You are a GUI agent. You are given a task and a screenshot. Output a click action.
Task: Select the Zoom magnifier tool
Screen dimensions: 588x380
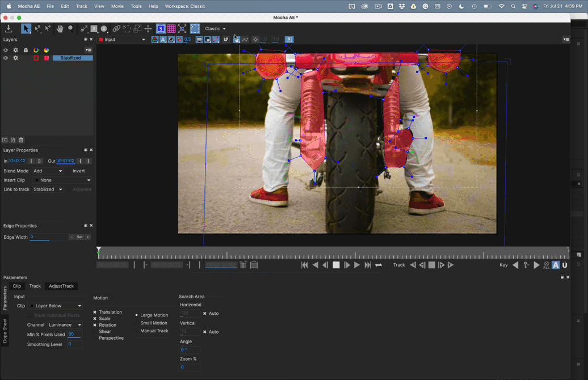pyautogui.click(x=70, y=28)
